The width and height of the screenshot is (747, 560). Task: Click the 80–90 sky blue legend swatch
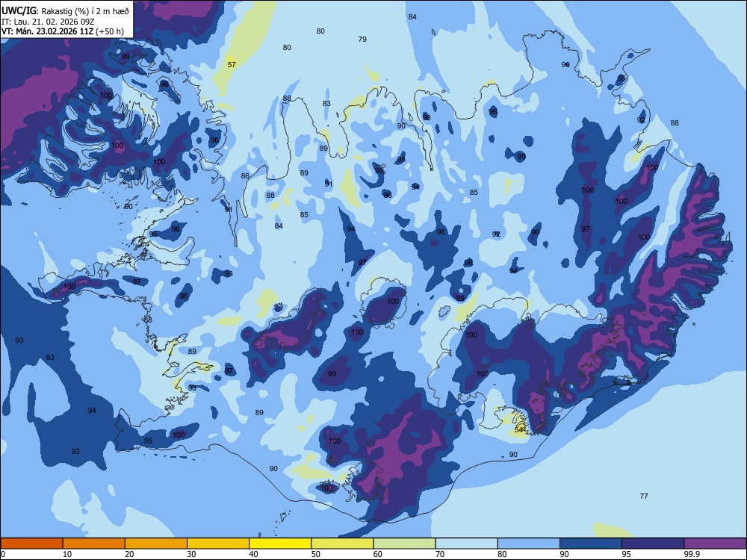tap(529, 544)
